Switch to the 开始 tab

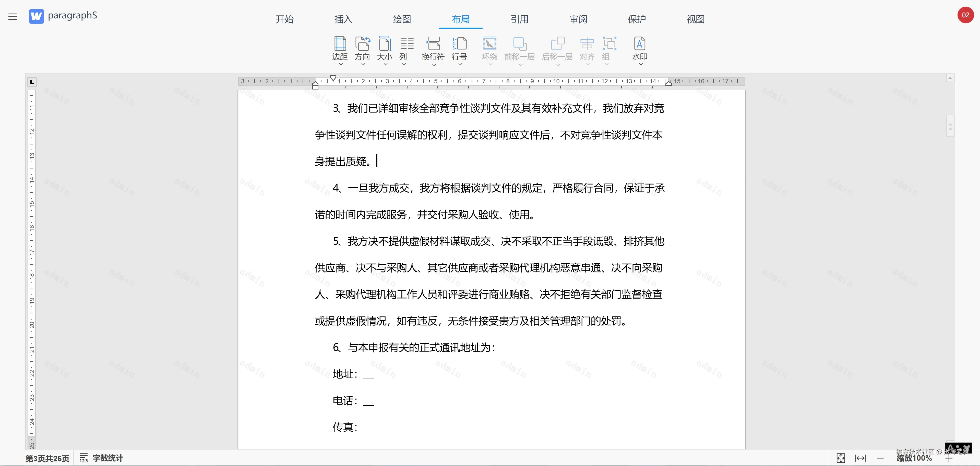[x=284, y=19]
